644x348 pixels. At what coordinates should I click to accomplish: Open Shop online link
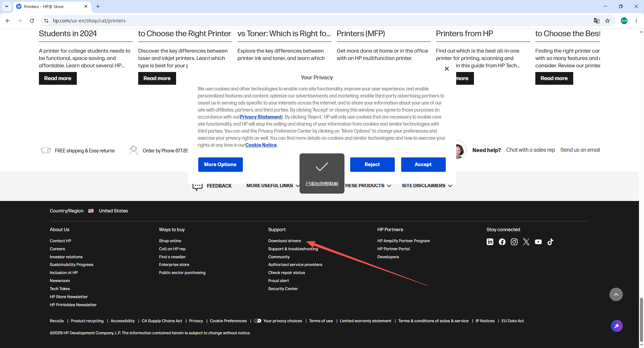click(170, 241)
